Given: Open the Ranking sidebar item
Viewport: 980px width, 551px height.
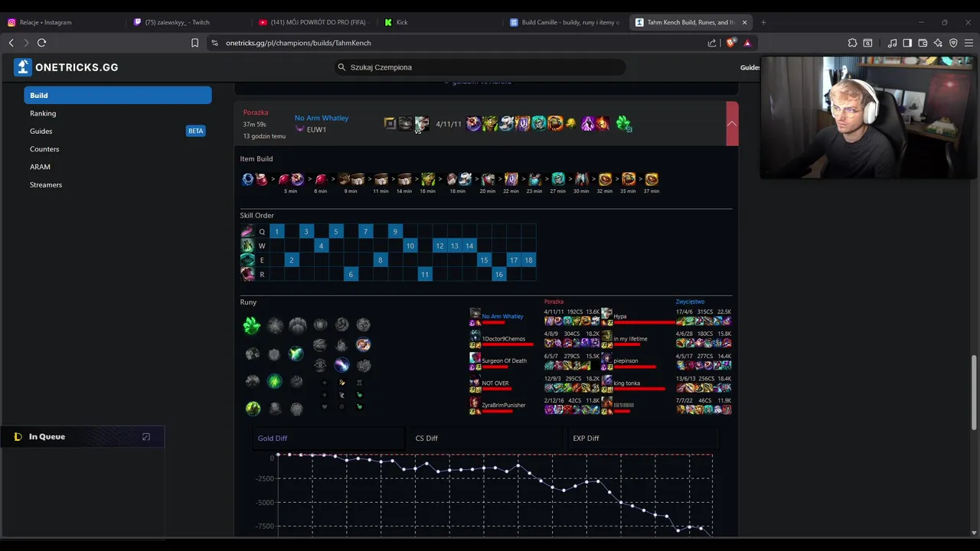Looking at the screenshot, I should (43, 113).
